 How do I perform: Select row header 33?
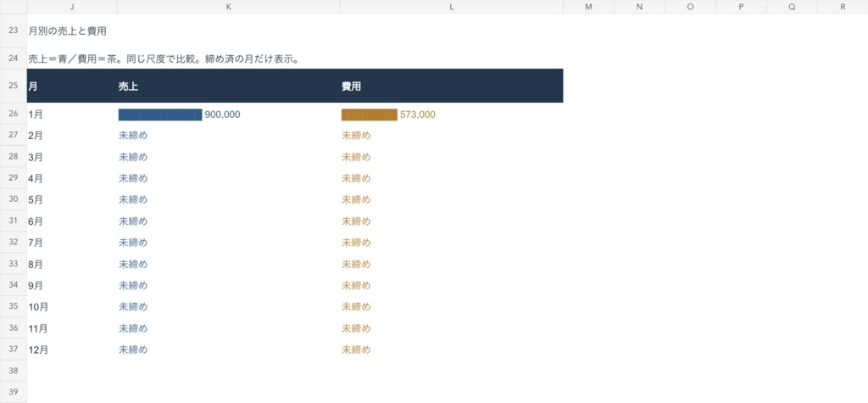click(14, 264)
